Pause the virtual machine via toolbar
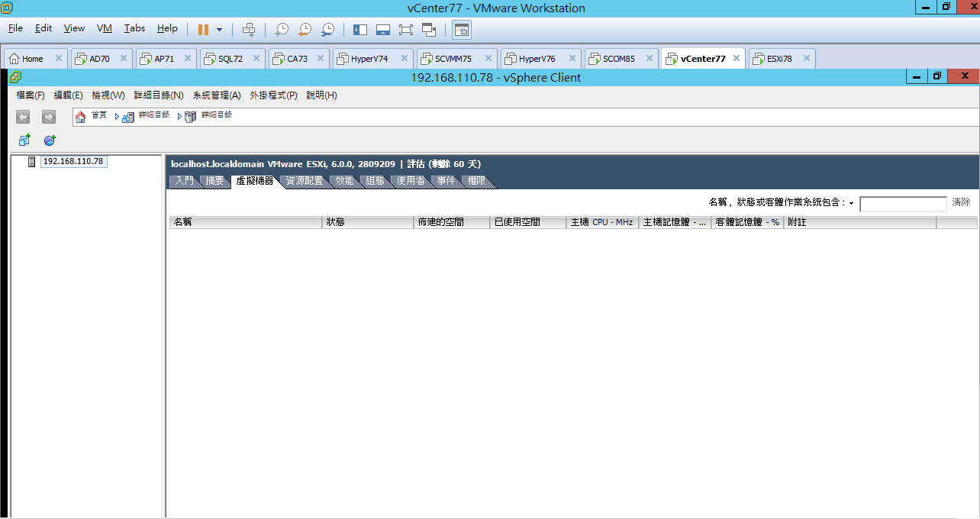 203,30
